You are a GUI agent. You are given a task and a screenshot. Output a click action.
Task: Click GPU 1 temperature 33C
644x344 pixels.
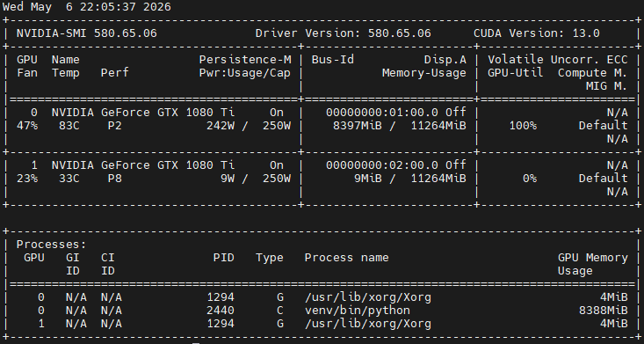69,179
